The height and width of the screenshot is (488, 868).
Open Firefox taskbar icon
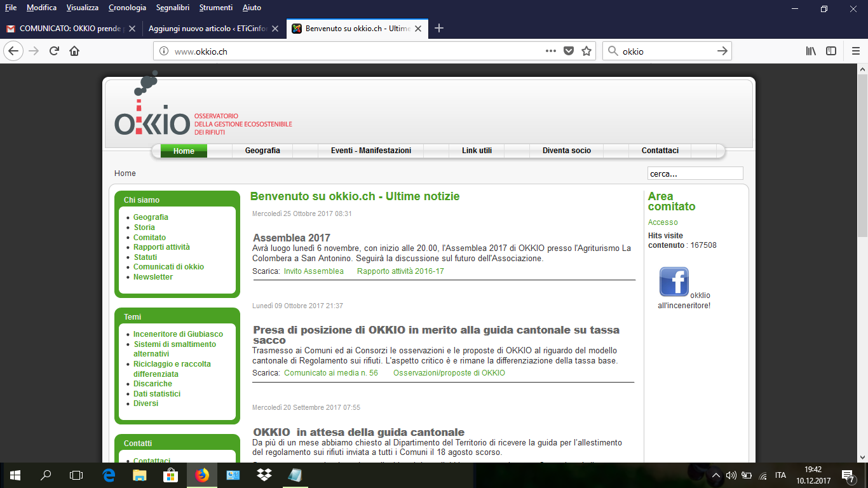click(202, 475)
